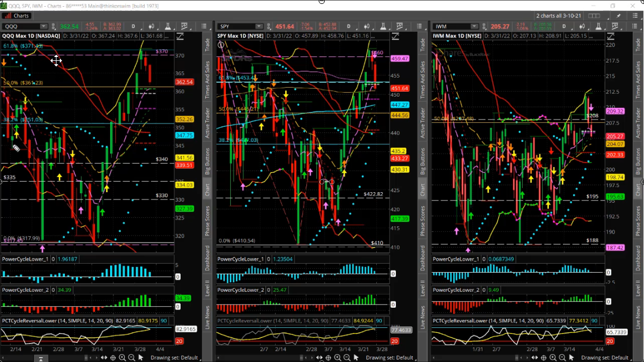Screen dimensions: 644x362
Task: Click IWM chart drawing line icon
Action: (x=610, y=36)
